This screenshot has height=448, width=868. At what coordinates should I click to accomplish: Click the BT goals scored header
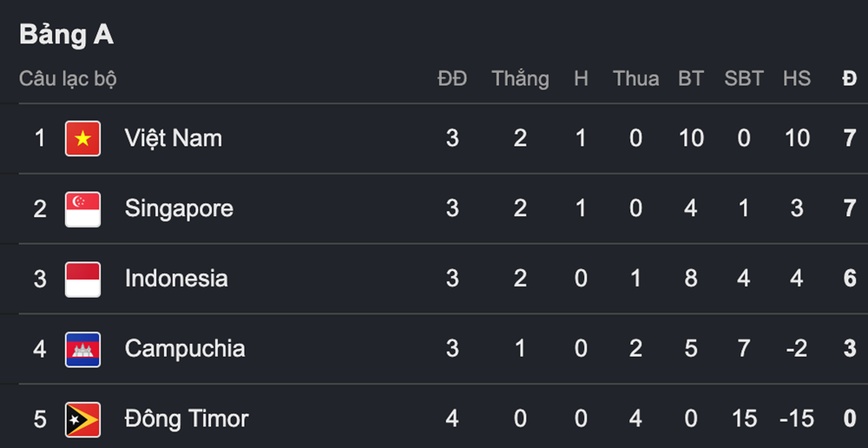click(691, 79)
